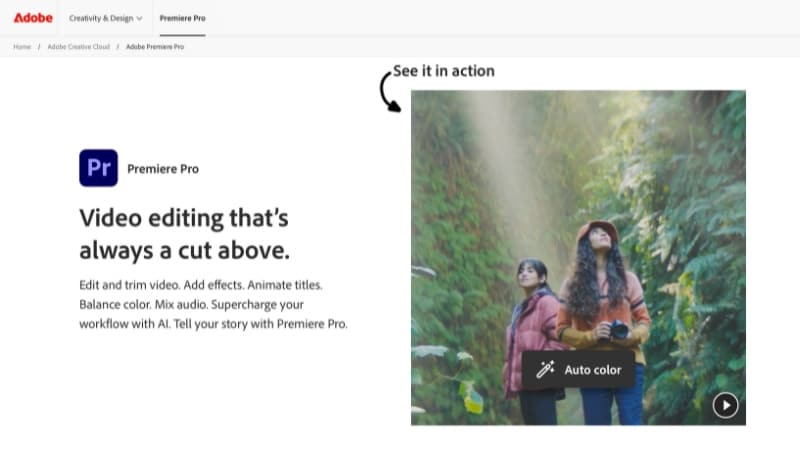800x450 pixels.
Task: Click the Video editing headline text
Action: pyautogui.click(x=185, y=234)
